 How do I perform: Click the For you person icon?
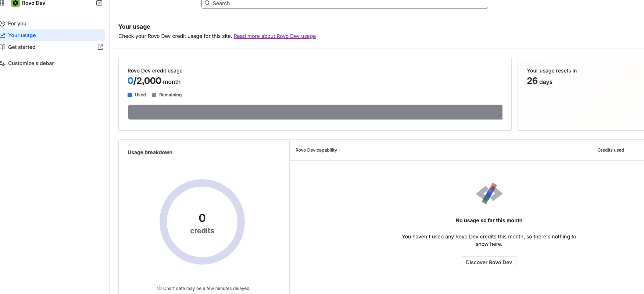pyautogui.click(x=2, y=24)
